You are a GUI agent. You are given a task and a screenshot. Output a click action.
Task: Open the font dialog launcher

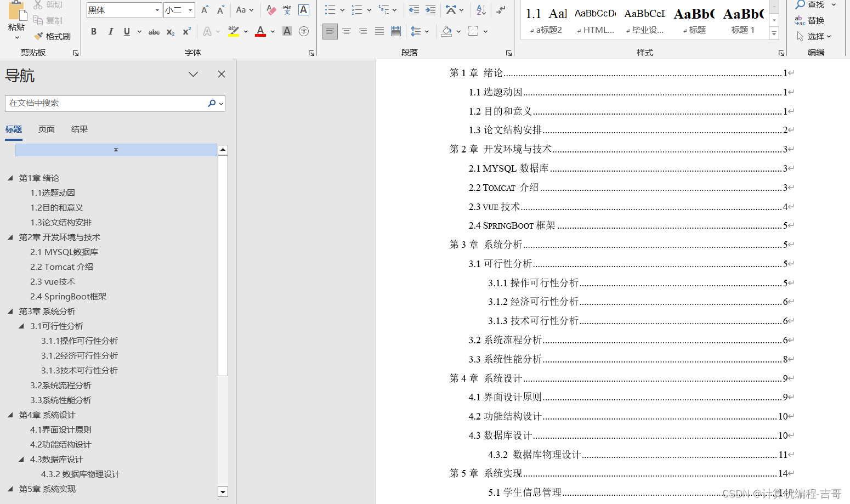[x=311, y=53]
